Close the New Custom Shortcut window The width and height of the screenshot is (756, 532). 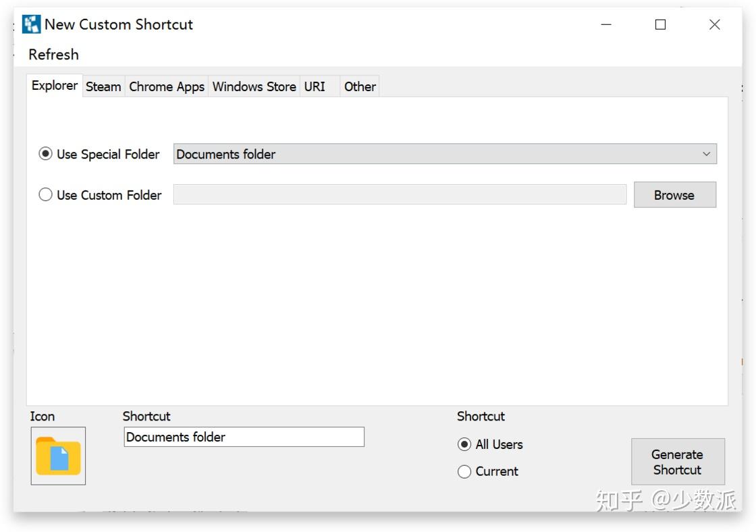714,24
